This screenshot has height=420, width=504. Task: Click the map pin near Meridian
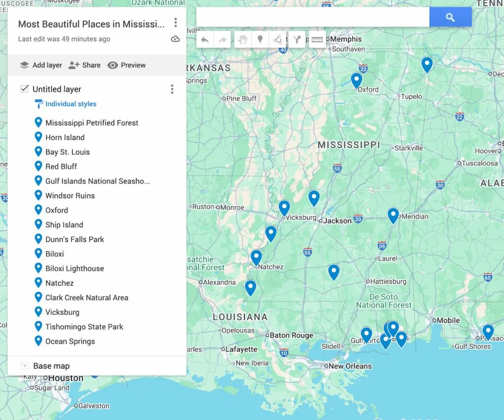point(393,216)
